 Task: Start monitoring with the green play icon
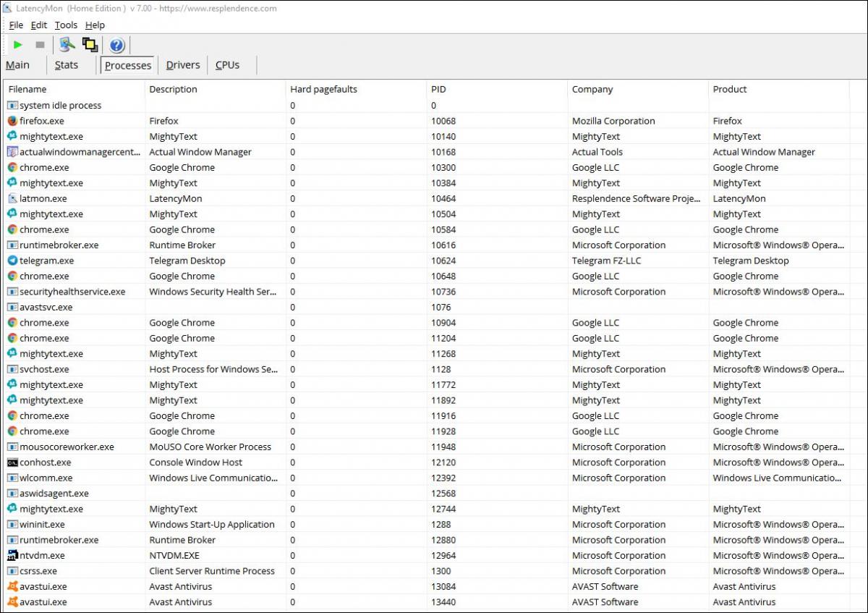(x=17, y=45)
